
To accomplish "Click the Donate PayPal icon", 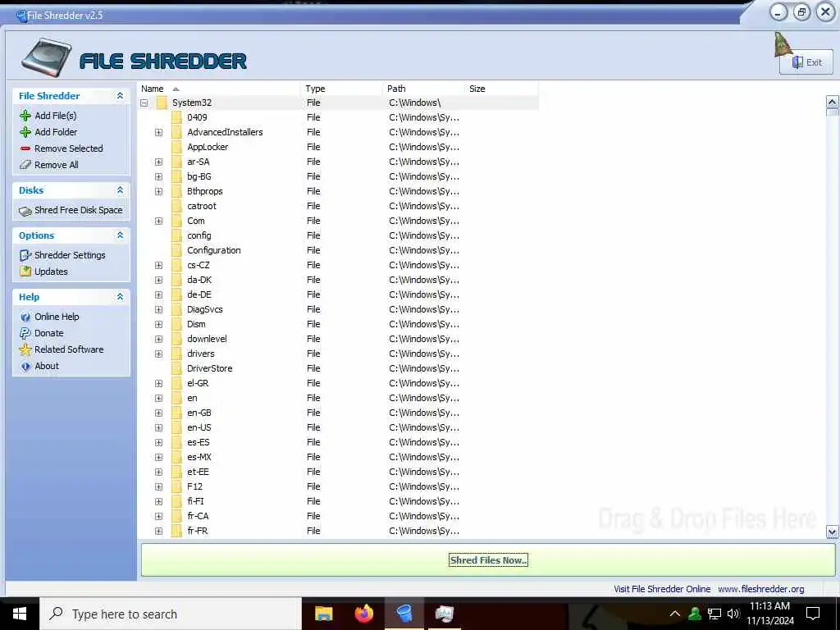I will click(x=25, y=333).
